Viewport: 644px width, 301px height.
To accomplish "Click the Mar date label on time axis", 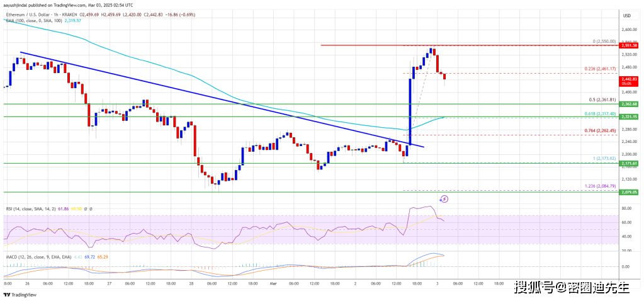I will point(274,284).
